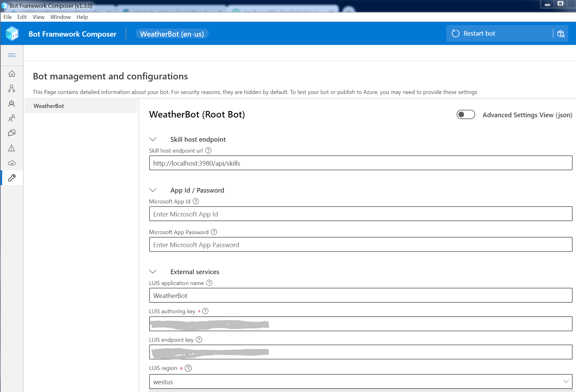
Task: Click the Restart bot button
Action: point(480,33)
